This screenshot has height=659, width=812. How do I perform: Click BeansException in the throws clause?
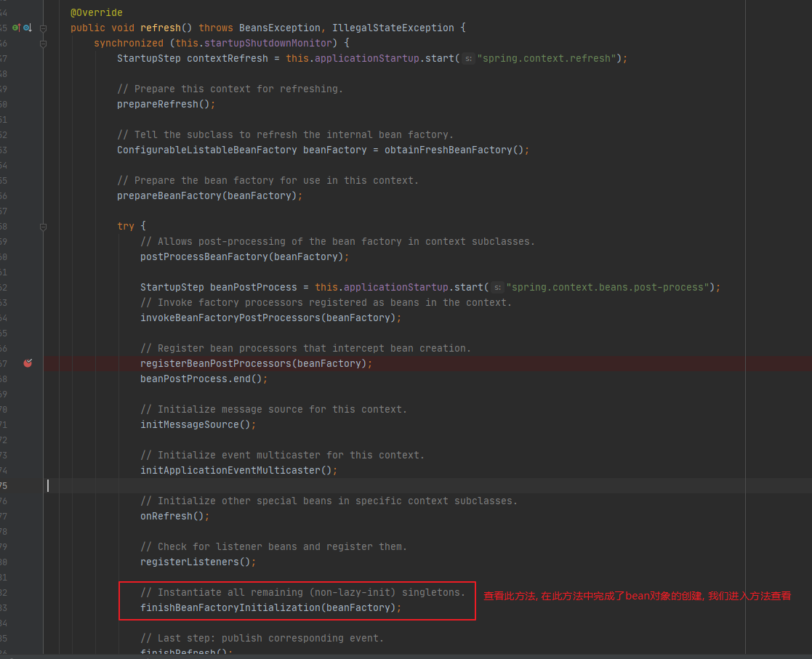(x=280, y=28)
